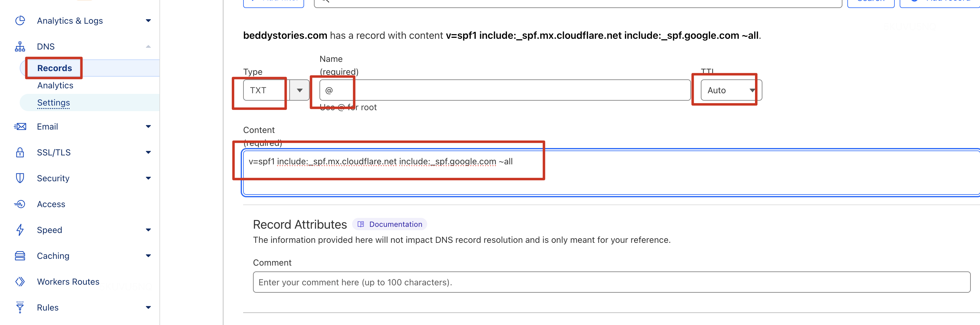Expand the Caching sidebar section
The height and width of the screenshot is (325, 980).
tap(148, 256)
